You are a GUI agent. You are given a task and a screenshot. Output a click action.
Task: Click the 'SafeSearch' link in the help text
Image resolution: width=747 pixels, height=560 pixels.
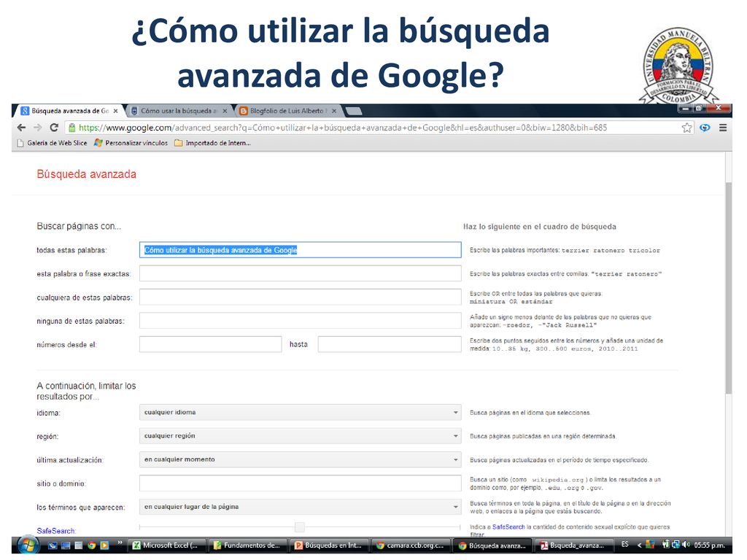(508, 527)
